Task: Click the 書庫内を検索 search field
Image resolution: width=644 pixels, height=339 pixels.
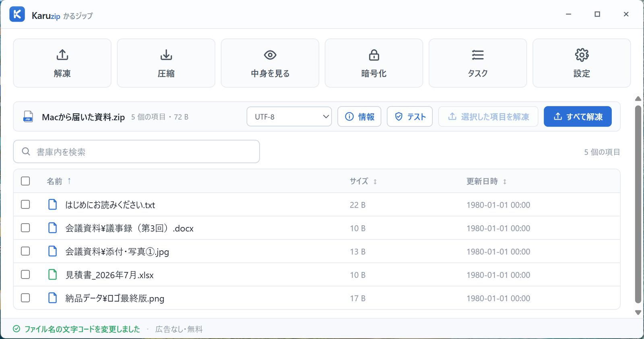Action: tap(136, 152)
